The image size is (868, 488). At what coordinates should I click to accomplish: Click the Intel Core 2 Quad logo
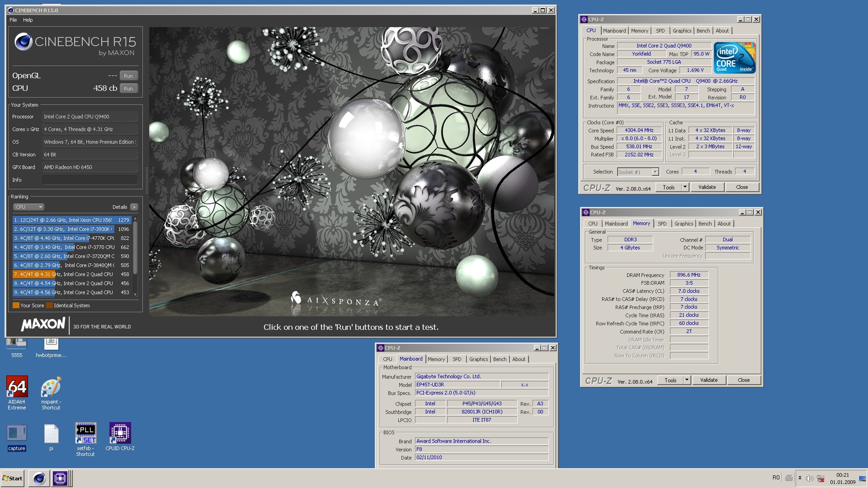pos(735,58)
